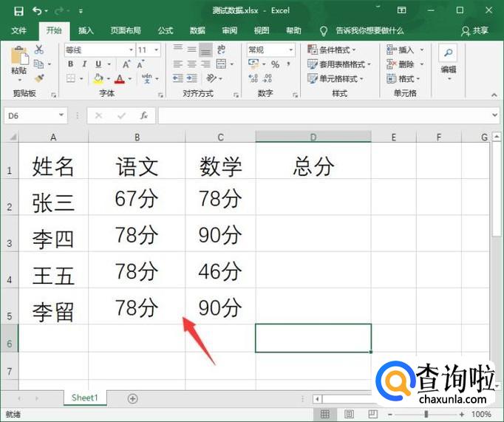Click the 共享 (Share) button
504x422 pixels.
coord(475,30)
